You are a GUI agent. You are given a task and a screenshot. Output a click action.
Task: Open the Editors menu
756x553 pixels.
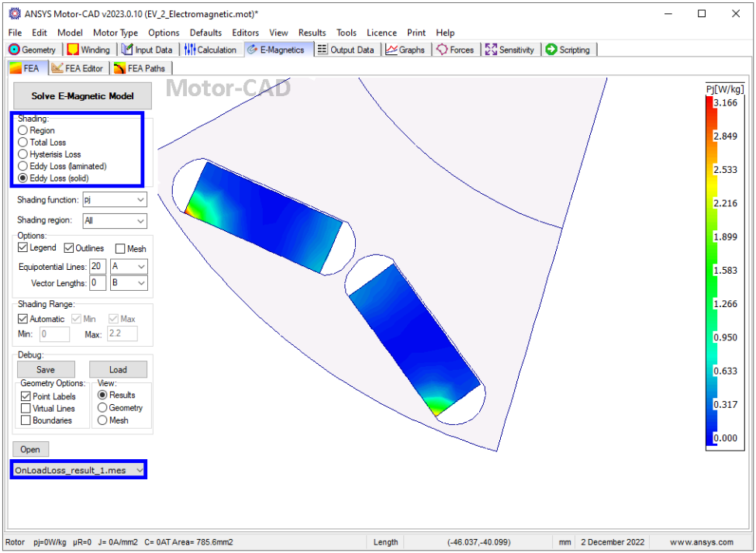(246, 33)
